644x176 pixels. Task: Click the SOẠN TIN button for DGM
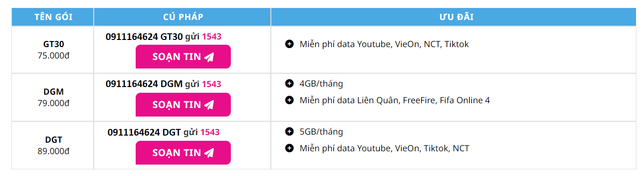183,105
